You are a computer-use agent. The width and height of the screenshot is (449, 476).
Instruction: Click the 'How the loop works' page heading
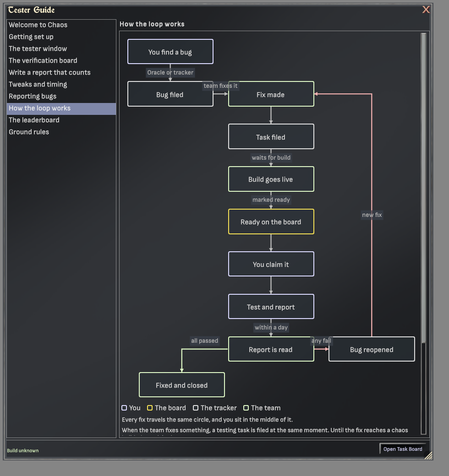[x=152, y=24]
